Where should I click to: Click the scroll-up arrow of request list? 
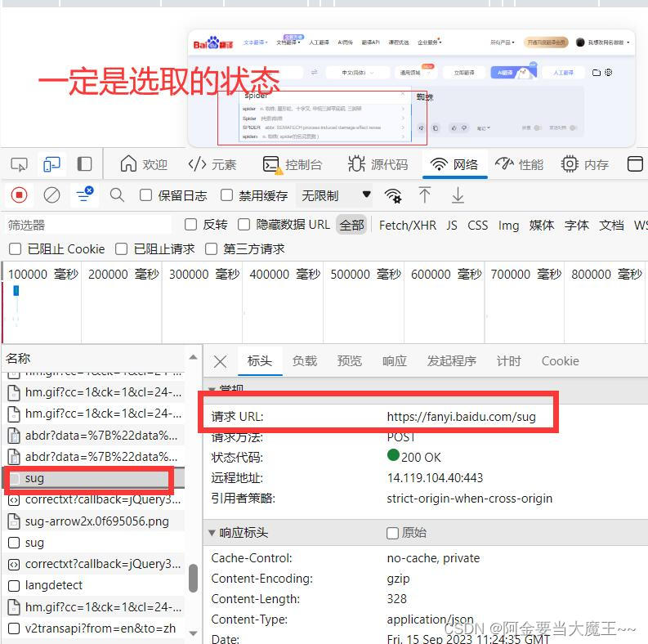point(193,357)
